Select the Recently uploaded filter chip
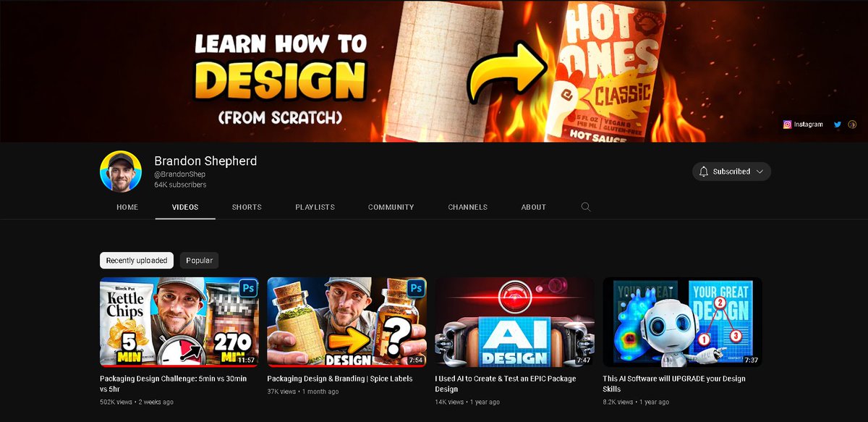868x422 pixels. (x=137, y=261)
